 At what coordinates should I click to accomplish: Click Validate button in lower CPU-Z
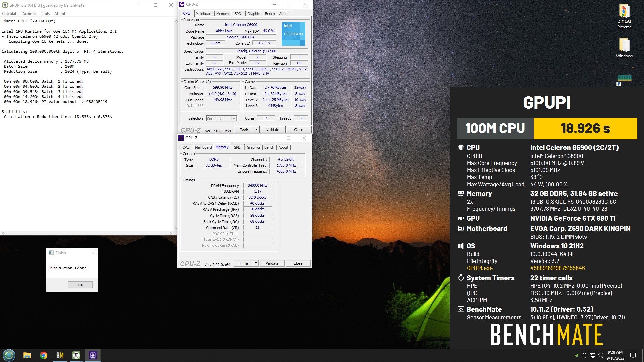272,263
